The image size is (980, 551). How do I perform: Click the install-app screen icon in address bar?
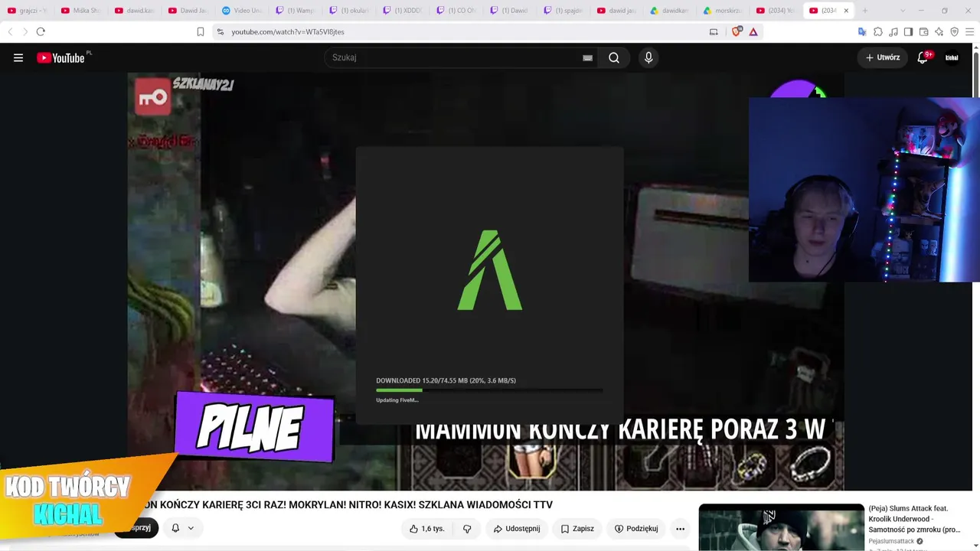pos(714,31)
